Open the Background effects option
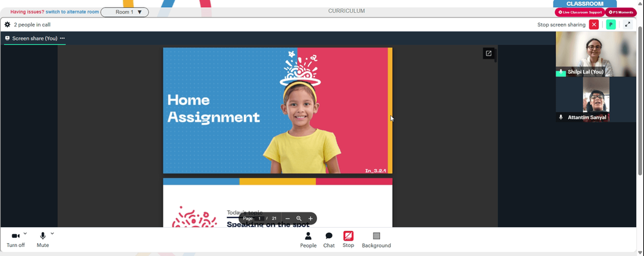This screenshot has width=644, height=256. click(x=376, y=240)
